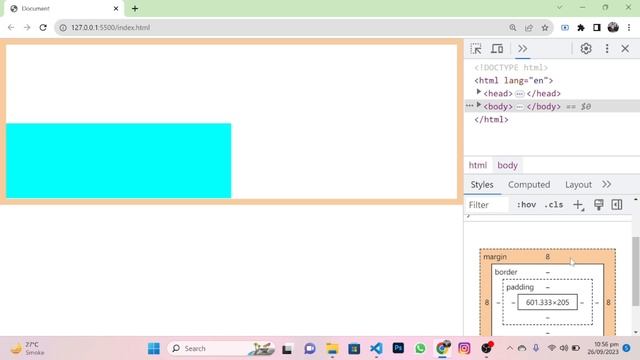Image resolution: width=640 pixels, height=360 pixels.
Task: Toggle the :hov element state pane
Action: pos(526,204)
